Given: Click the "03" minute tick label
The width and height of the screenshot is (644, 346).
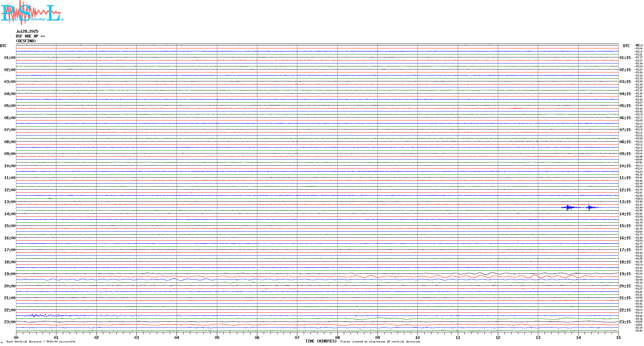Looking at the screenshot, I should pyautogui.click(x=136, y=337).
